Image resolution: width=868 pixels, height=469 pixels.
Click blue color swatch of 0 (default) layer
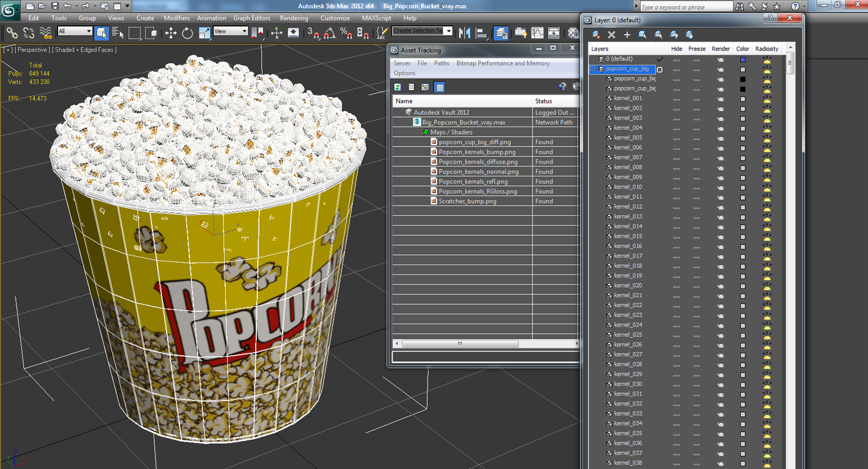pos(742,59)
